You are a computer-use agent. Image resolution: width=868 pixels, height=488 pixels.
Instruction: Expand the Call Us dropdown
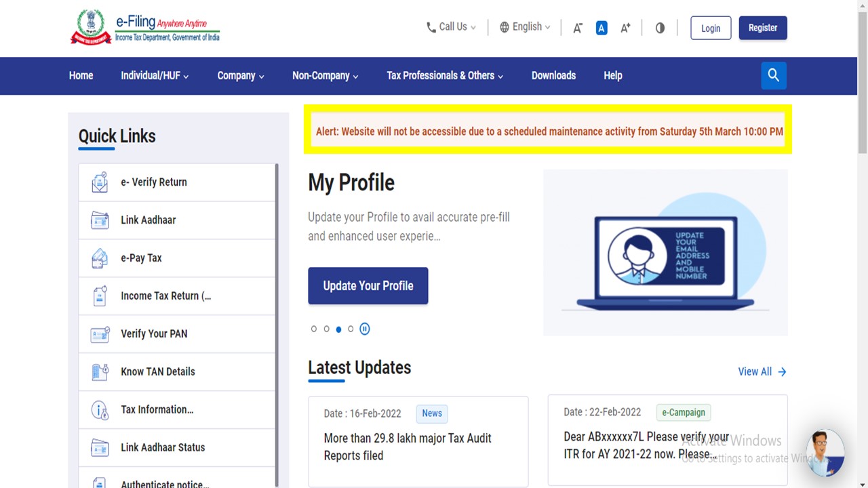pyautogui.click(x=451, y=27)
